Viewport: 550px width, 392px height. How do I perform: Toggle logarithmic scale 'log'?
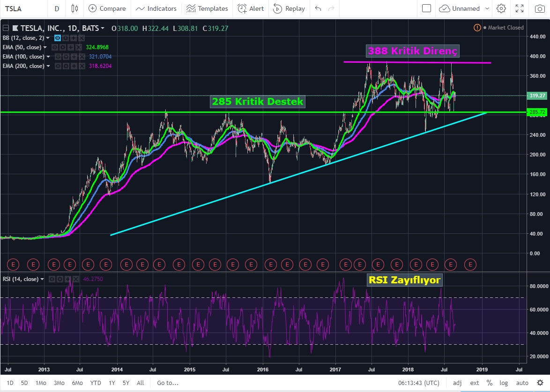pyautogui.click(x=503, y=383)
